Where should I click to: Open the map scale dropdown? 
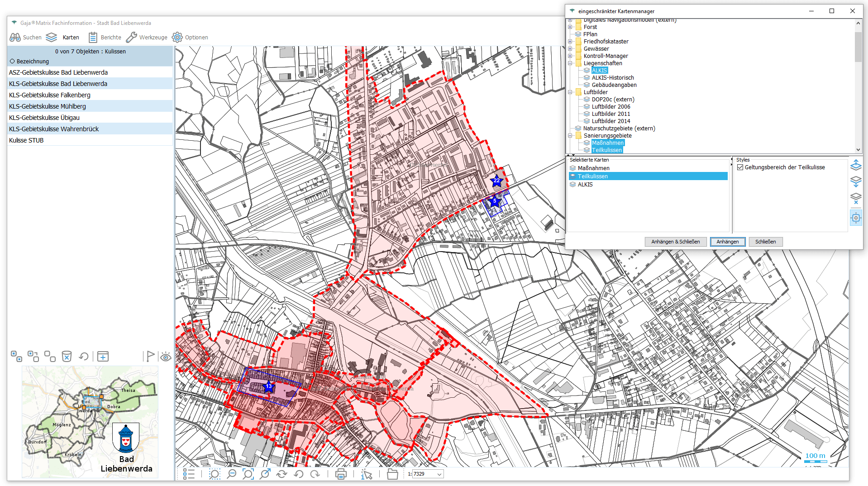click(x=439, y=474)
